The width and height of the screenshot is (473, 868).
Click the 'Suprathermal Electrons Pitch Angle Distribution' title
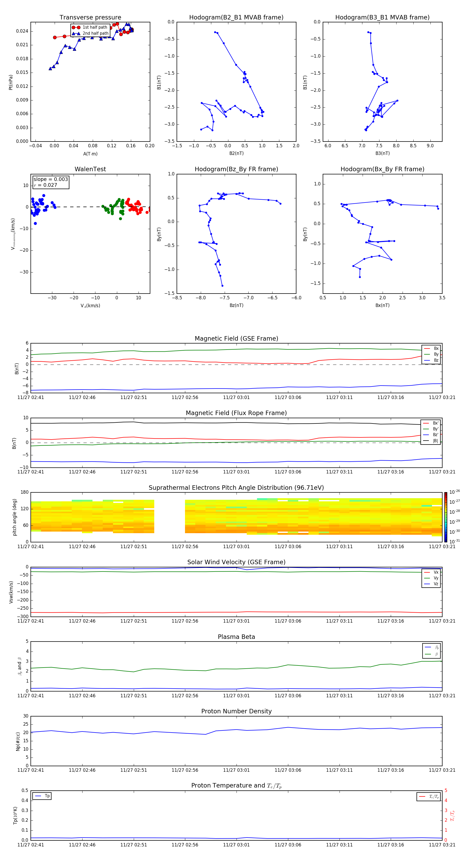[236, 488]
